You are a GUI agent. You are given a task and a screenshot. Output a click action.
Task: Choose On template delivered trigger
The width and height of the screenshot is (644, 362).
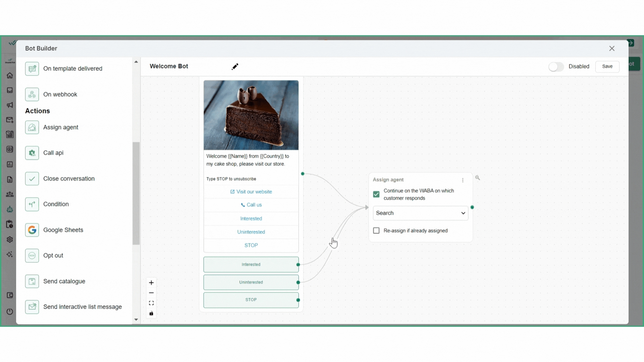[72, 68]
